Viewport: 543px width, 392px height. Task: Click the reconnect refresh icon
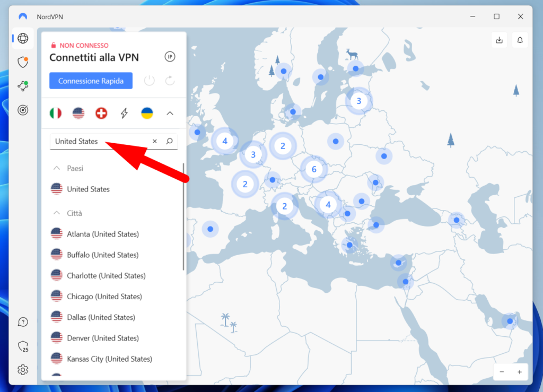[x=170, y=81]
